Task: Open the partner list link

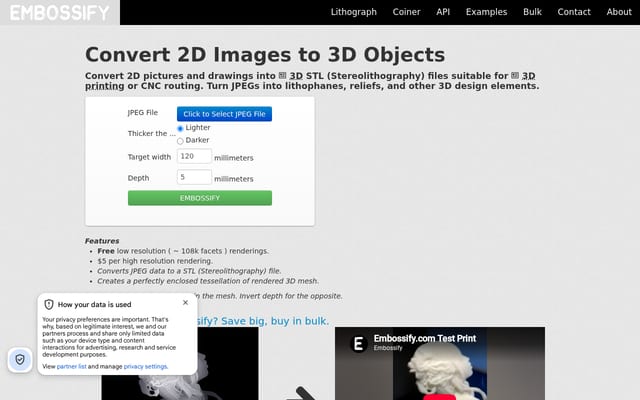Action: (71, 367)
